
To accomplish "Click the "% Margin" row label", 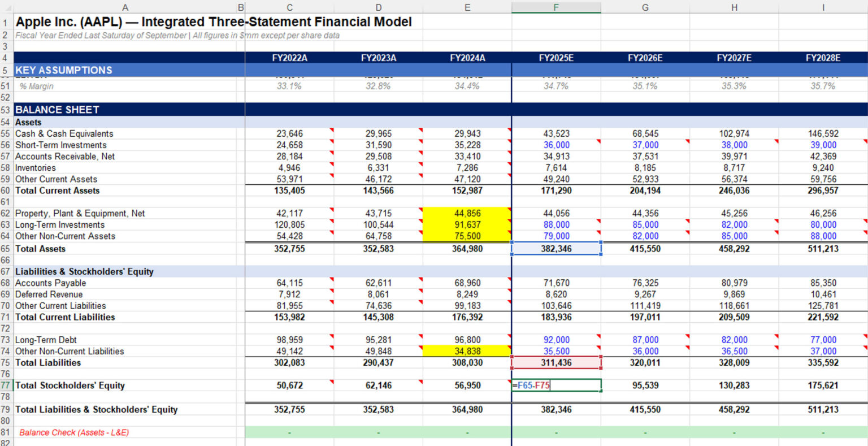I will [x=36, y=86].
